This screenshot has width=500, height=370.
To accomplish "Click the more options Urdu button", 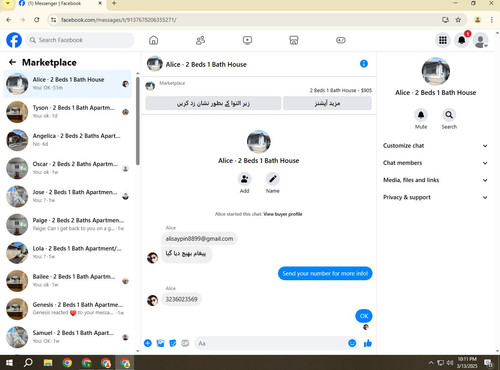I will click(327, 103).
